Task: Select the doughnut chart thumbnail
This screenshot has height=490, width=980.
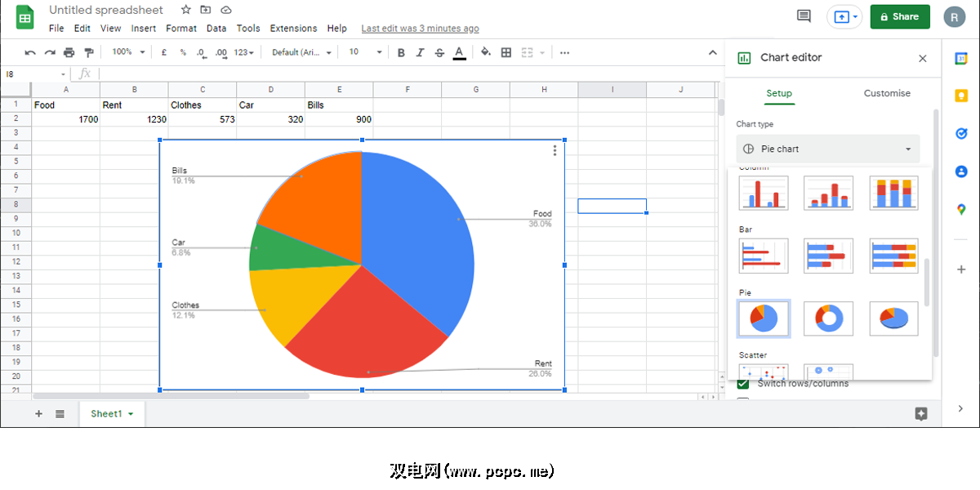Action: (829, 318)
